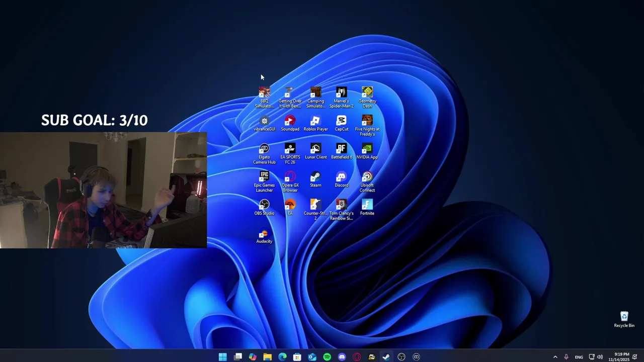Select the Recycle Bin icon
Image resolution: width=644 pixels, height=362 pixels.
[x=624, y=320]
